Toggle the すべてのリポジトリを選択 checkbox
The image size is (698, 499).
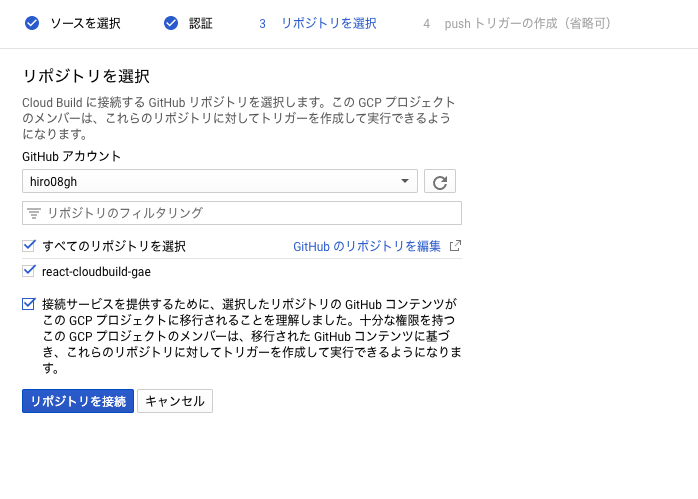(x=29, y=246)
